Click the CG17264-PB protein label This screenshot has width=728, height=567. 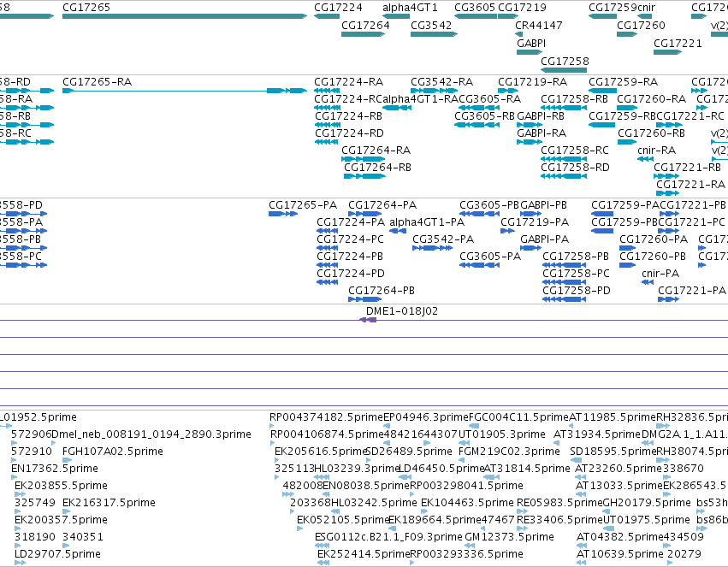[382, 291]
